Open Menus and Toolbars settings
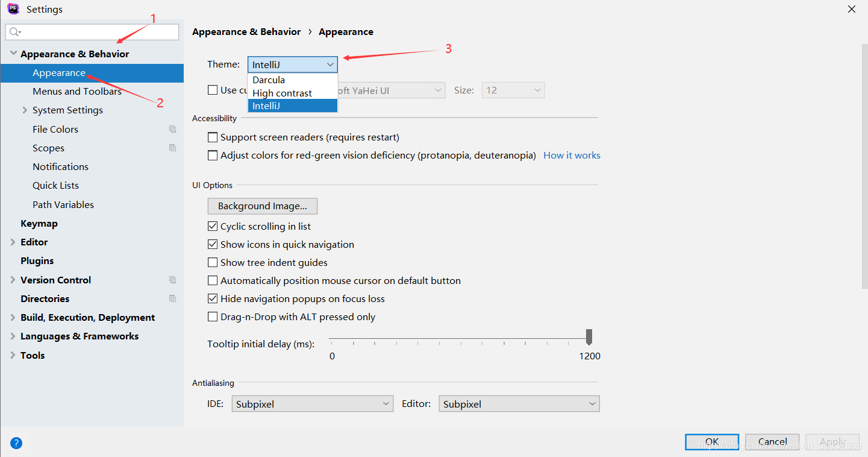Viewport: 868px width, 457px height. click(x=77, y=92)
